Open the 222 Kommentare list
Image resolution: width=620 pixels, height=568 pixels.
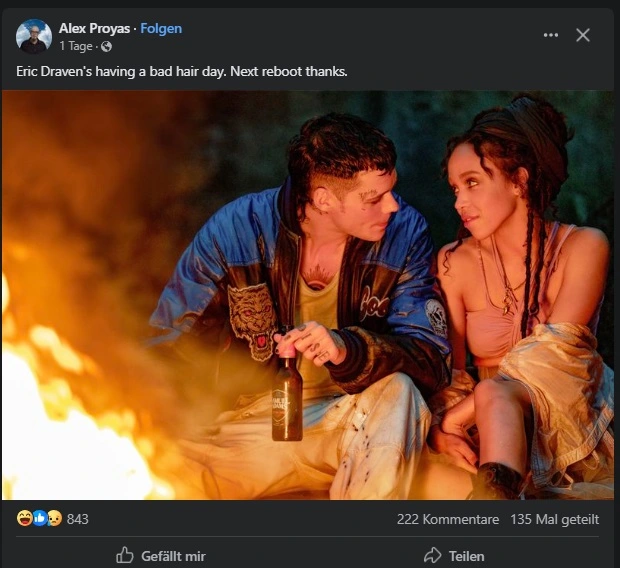point(448,519)
